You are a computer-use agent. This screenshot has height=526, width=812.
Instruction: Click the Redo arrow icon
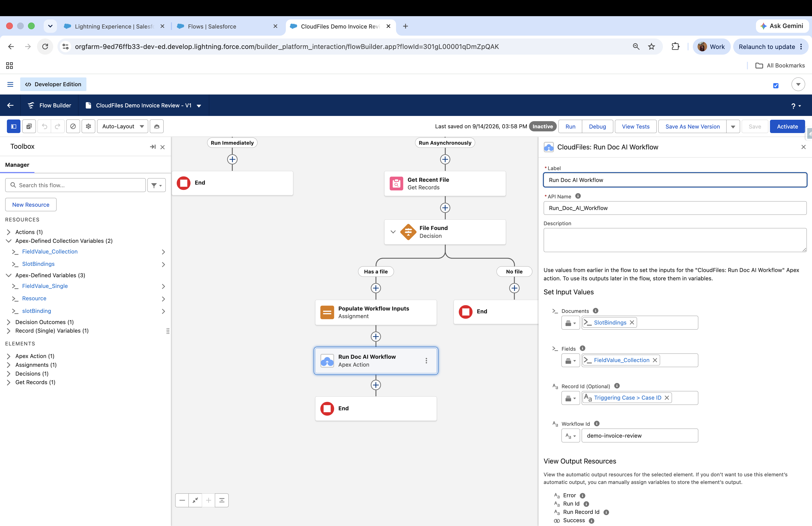(58, 126)
